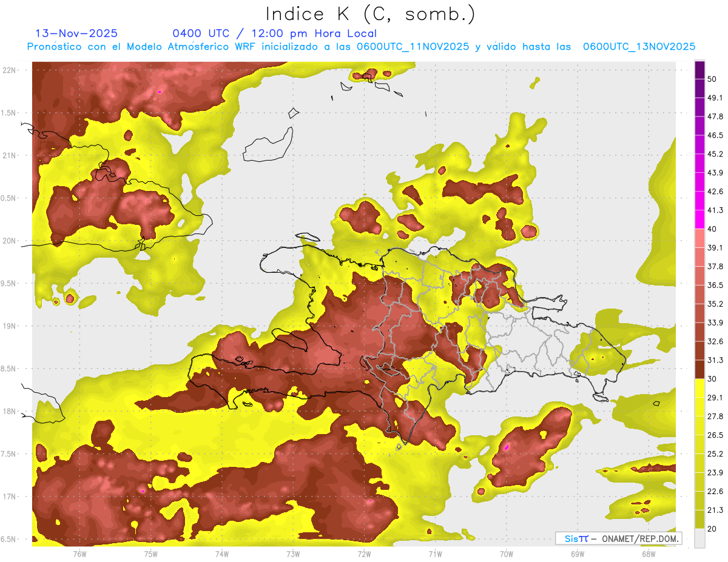
Task: Pick the olive swatch just above 20
Action: [x=700, y=520]
